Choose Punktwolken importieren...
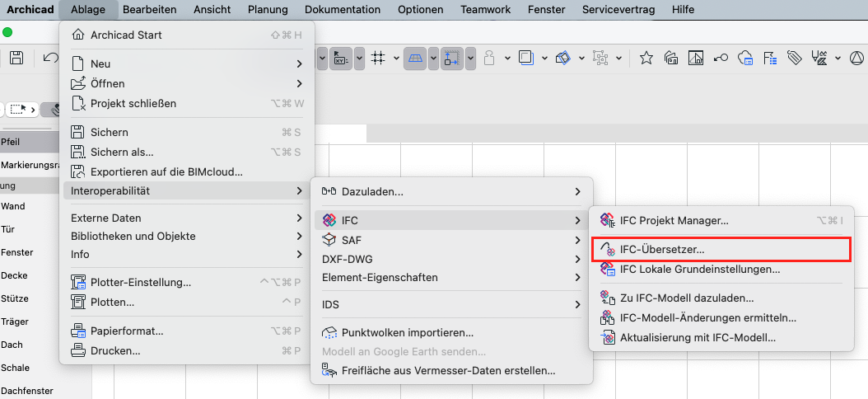 pyautogui.click(x=452, y=333)
